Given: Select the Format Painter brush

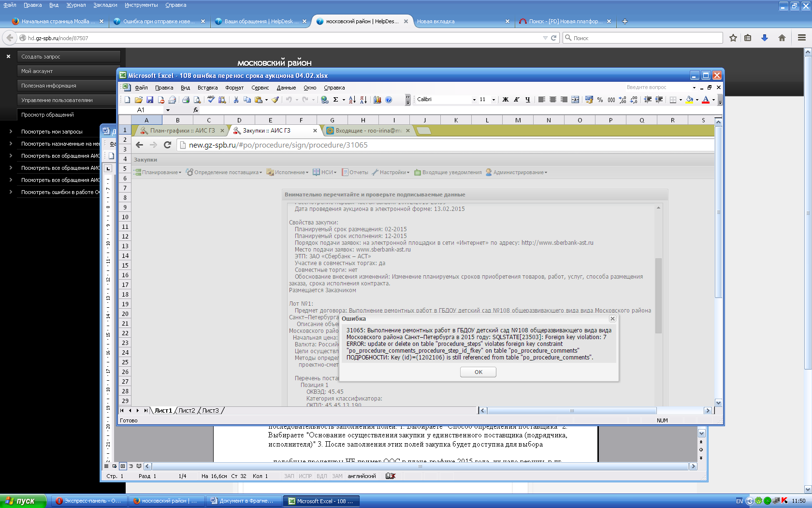Looking at the screenshot, I should click(275, 100).
